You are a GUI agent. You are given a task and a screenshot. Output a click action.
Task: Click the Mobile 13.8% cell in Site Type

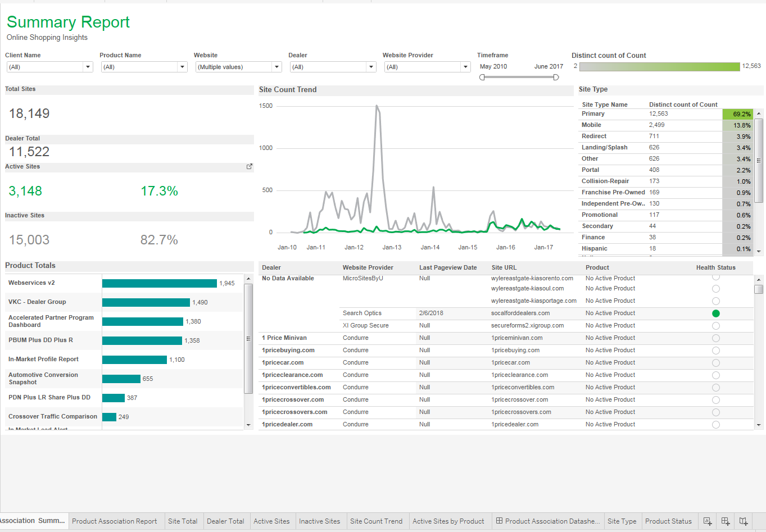pos(738,125)
